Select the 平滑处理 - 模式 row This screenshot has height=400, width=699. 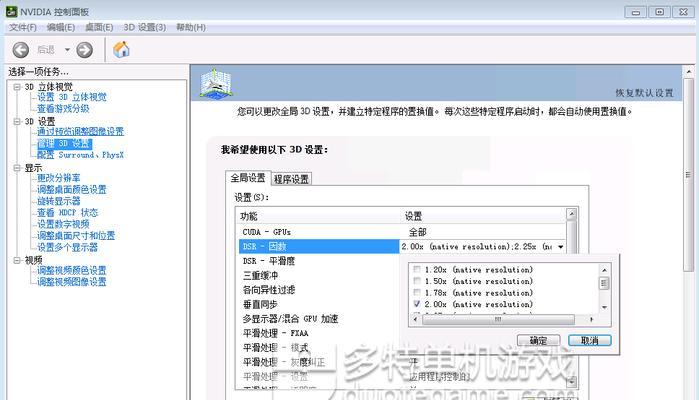[x=319, y=348]
